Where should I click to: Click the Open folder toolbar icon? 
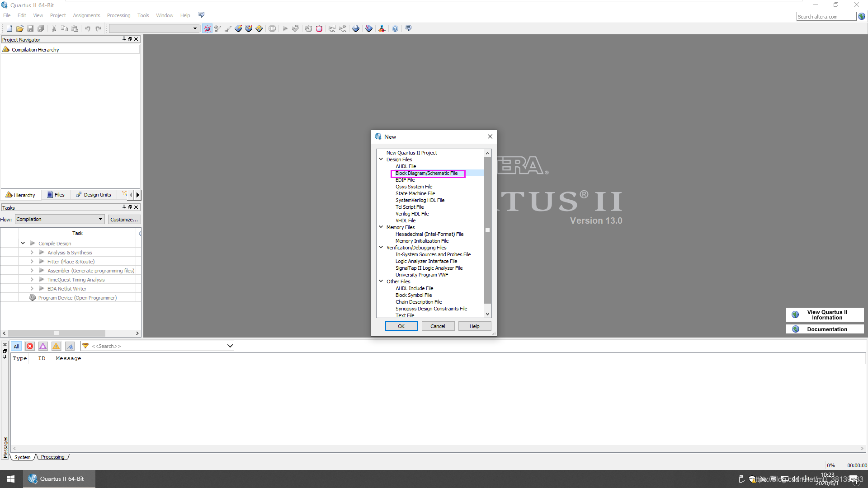pos(20,28)
